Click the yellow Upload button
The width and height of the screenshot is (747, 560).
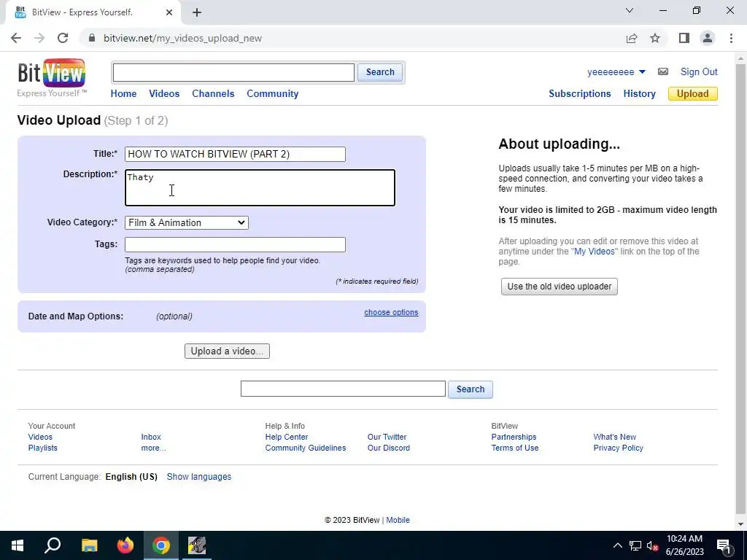coord(693,94)
